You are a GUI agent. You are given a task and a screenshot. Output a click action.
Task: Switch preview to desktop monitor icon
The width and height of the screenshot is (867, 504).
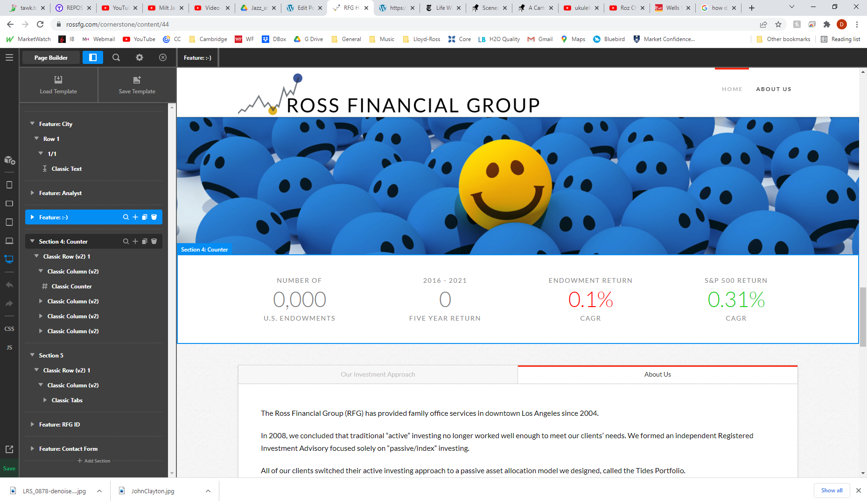(x=9, y=259)
